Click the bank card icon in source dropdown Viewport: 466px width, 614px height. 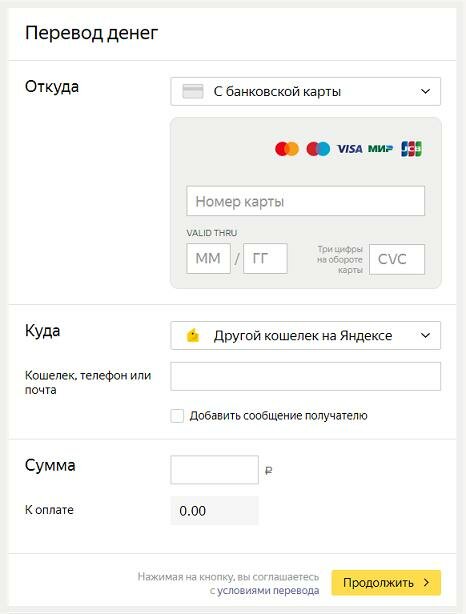pos(193,91)
